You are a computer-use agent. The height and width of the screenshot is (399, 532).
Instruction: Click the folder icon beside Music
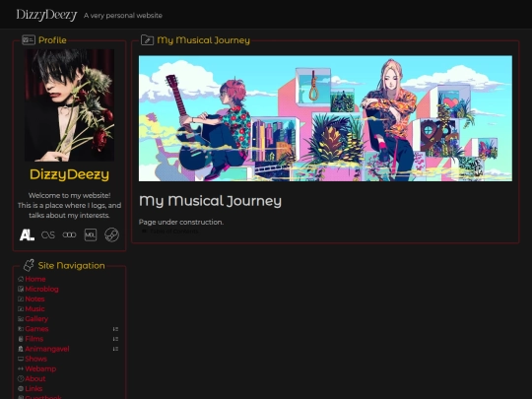[x=21, y=308]
